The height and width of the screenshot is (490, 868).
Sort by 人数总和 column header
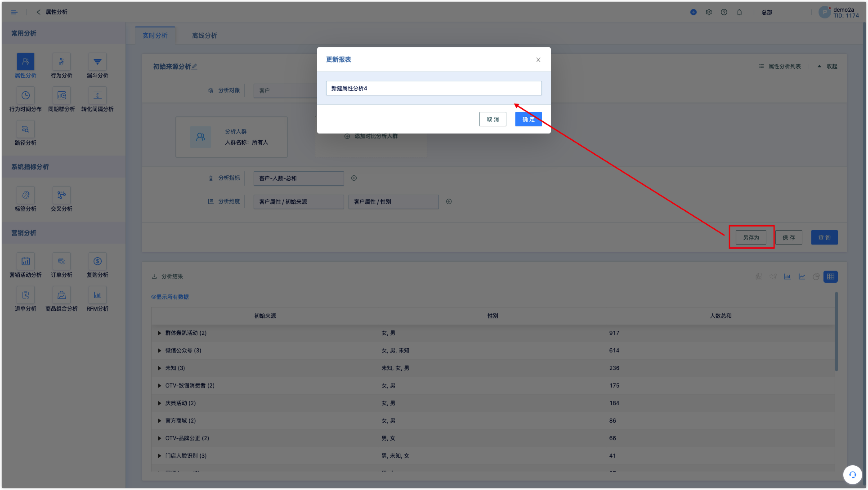coord(720,316)
